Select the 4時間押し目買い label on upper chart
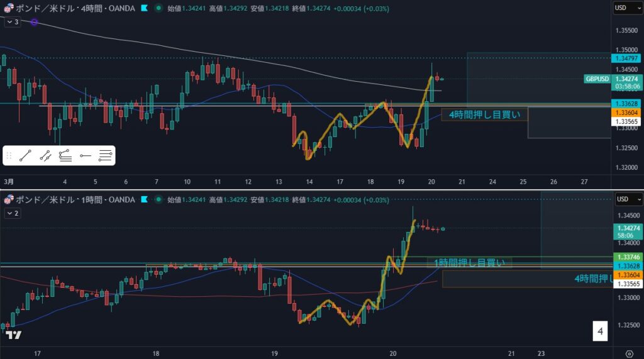 (484, 114)
